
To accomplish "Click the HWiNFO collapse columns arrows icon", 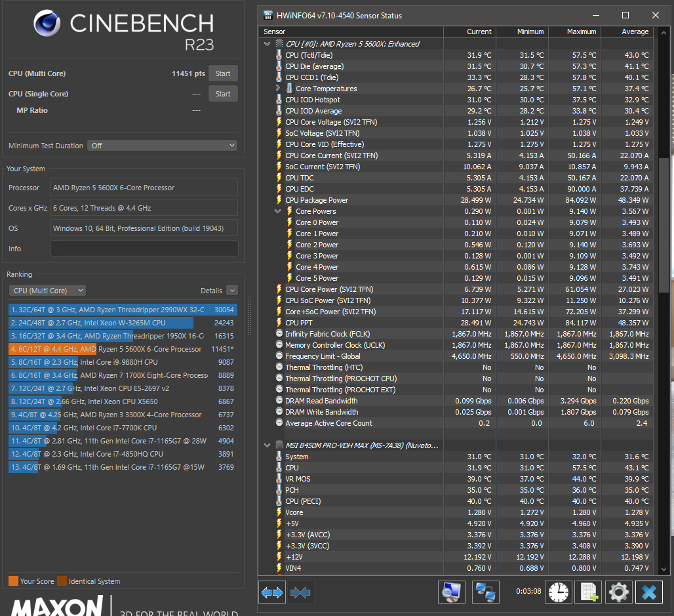I will 300,592.
